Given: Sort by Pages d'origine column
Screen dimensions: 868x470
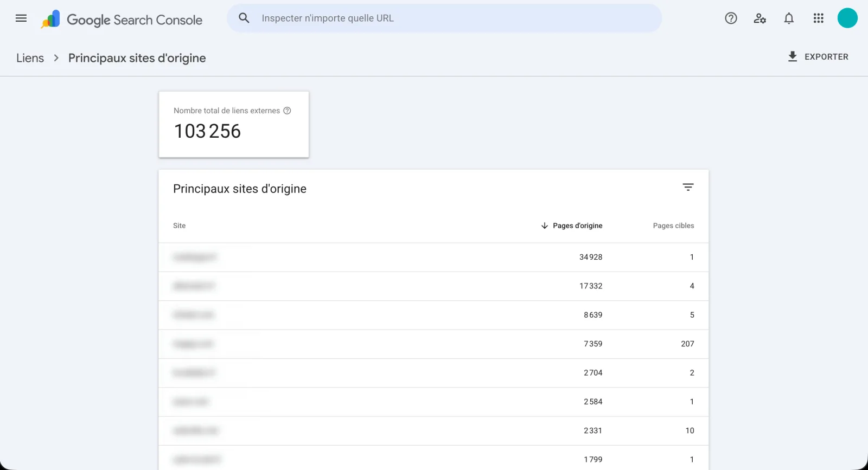Looking at the screenshot, I should point(577,226).
